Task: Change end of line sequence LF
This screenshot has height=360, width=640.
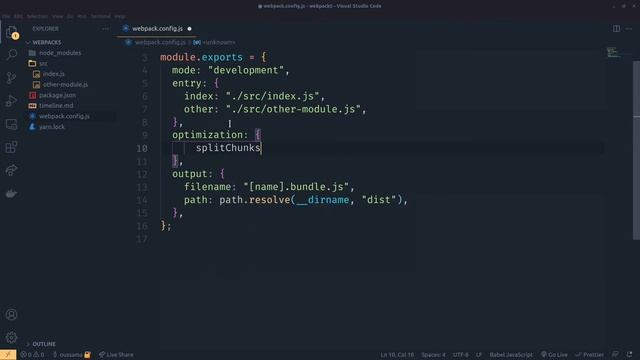Action: [478, 355]
